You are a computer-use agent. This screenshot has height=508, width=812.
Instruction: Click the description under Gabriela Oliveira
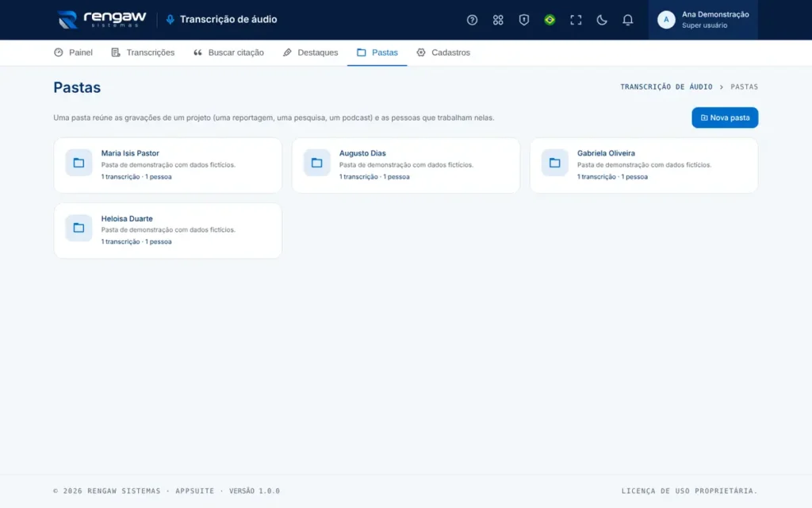(x=644, y=165)
